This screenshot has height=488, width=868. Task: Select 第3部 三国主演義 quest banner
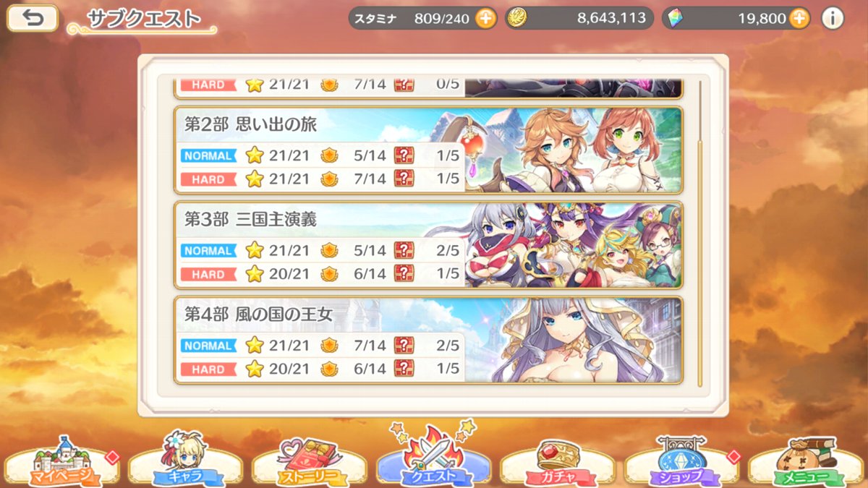pyautogui.click(x=428, y=244)
